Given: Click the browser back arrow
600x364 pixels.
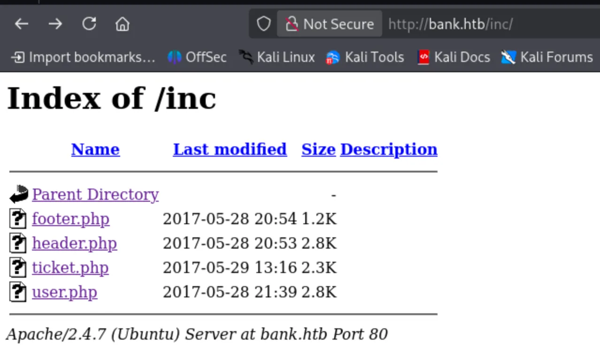Looking at the screenshot, I should click(22, 24).
